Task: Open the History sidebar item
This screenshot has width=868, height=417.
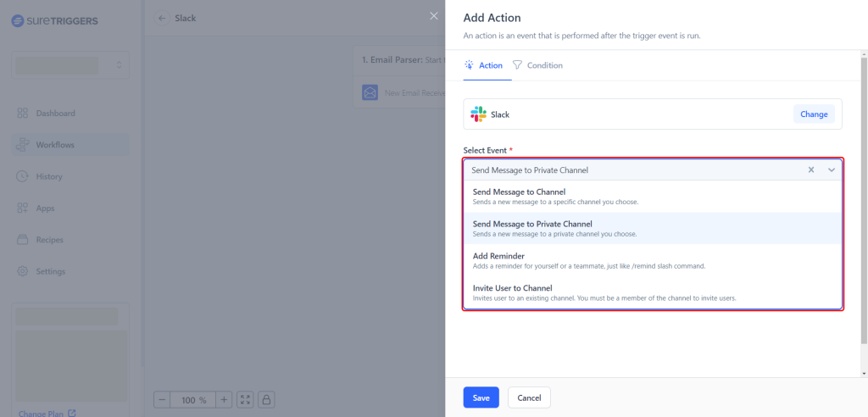Action: click(70, 176)
